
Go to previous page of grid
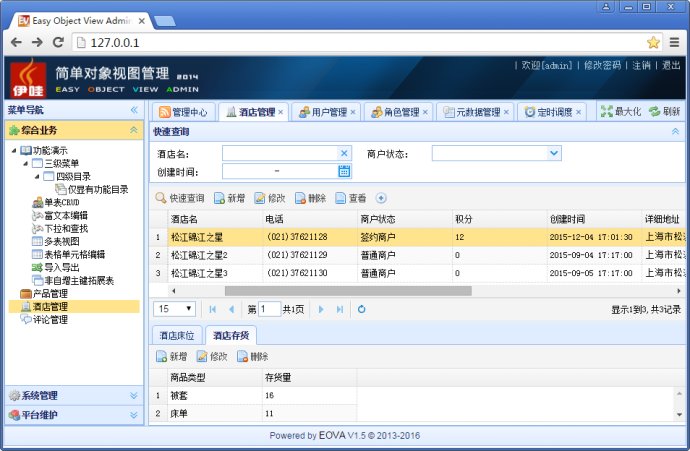tap(231, 309)
